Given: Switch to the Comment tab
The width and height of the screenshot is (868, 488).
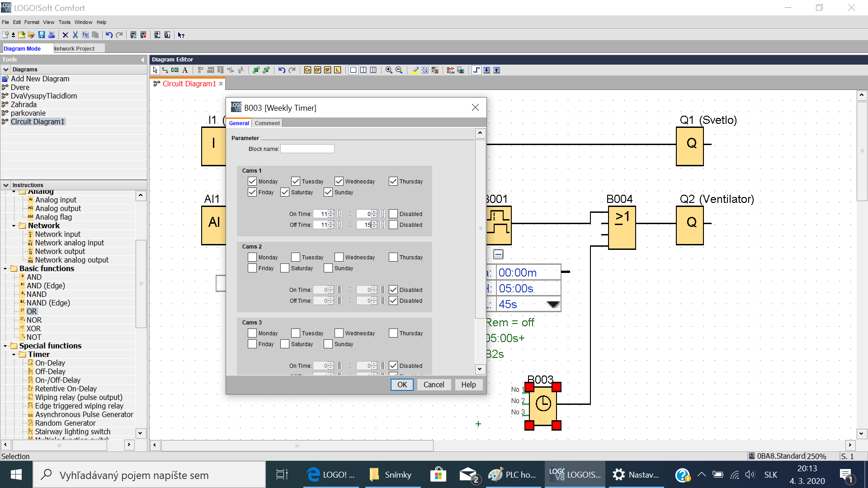Looking at the screenshot, I should pos(267,123).
